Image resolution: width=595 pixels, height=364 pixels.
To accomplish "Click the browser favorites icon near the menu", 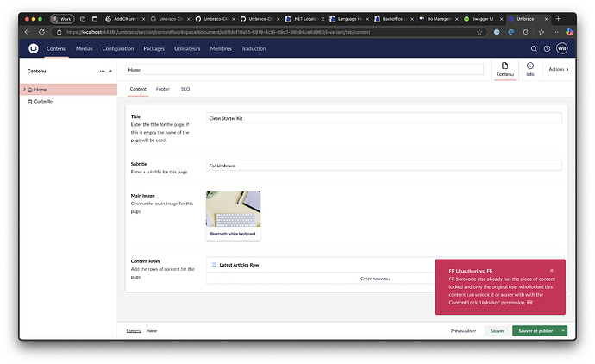I will tap(542, 32).
